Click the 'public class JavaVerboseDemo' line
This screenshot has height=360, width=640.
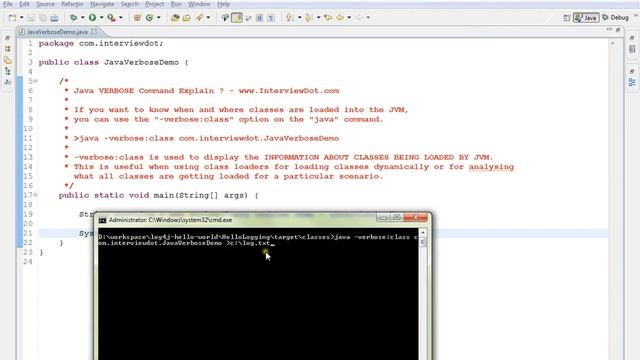coord(113,62)
